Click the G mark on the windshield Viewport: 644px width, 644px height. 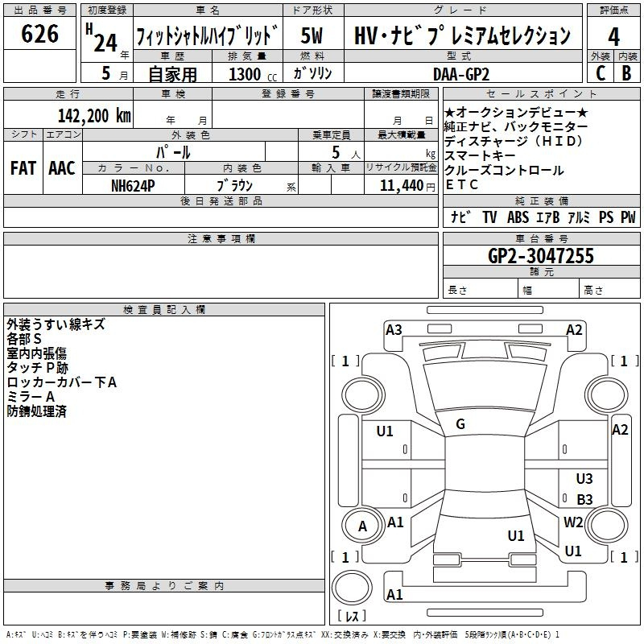[x=460, y=424]
